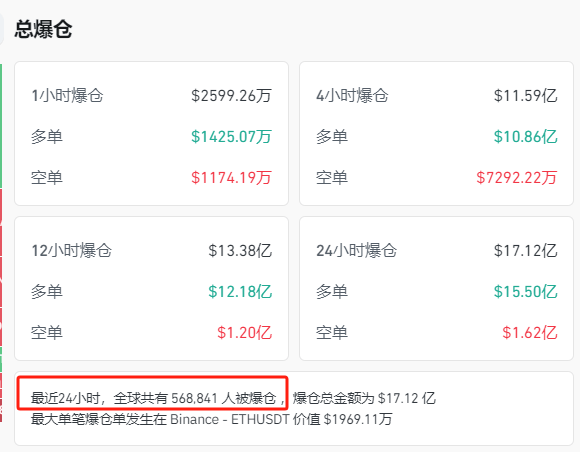
Task: Select the 1小时爆仓 card title
Action: coord(67,95)
